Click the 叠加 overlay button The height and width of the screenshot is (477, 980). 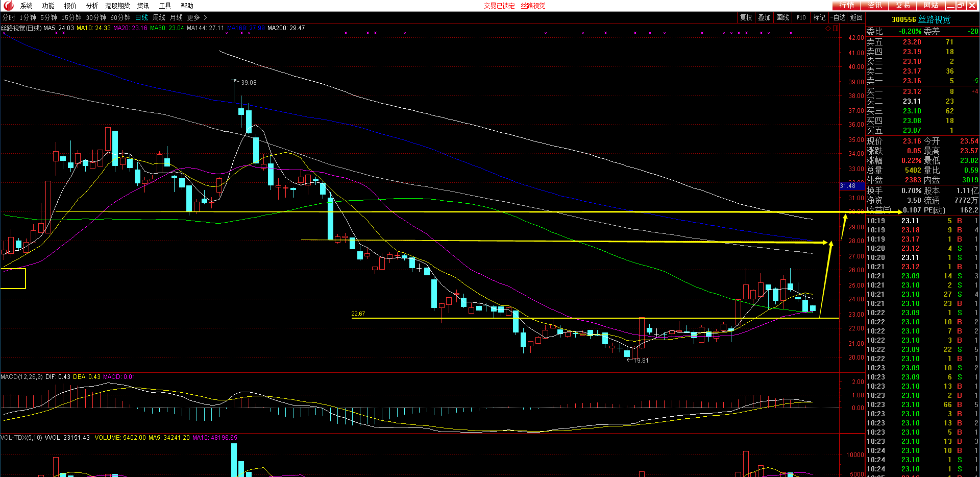tap(765, 18)
